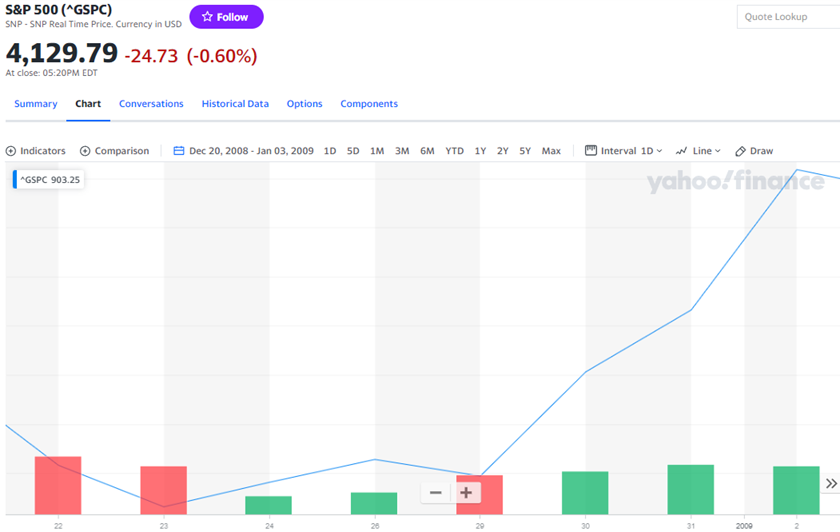Focus the Quote Lookup search field
The width and height of the screenshot is (840, 532).
click(788, 17)
